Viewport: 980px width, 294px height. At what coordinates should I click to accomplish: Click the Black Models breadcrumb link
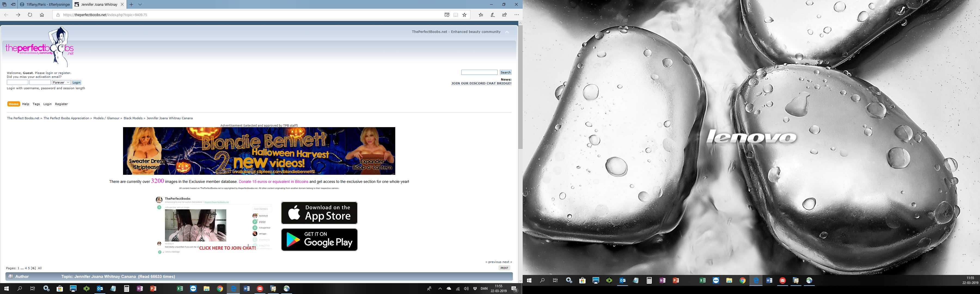133,118
